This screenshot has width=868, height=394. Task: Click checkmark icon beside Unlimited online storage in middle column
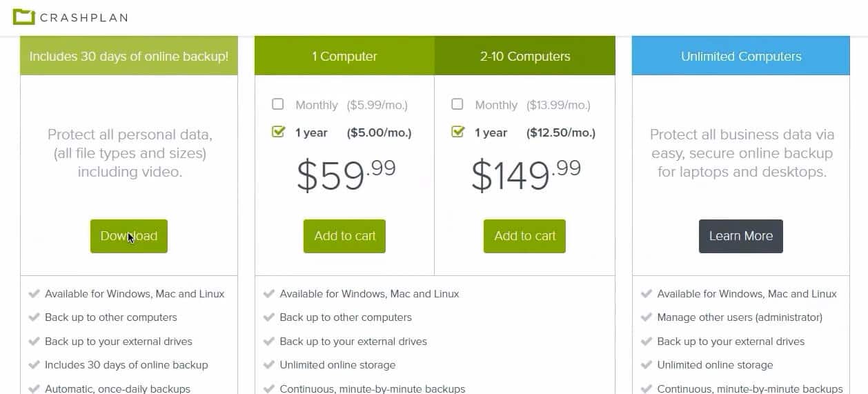click(x=269, y=365)
